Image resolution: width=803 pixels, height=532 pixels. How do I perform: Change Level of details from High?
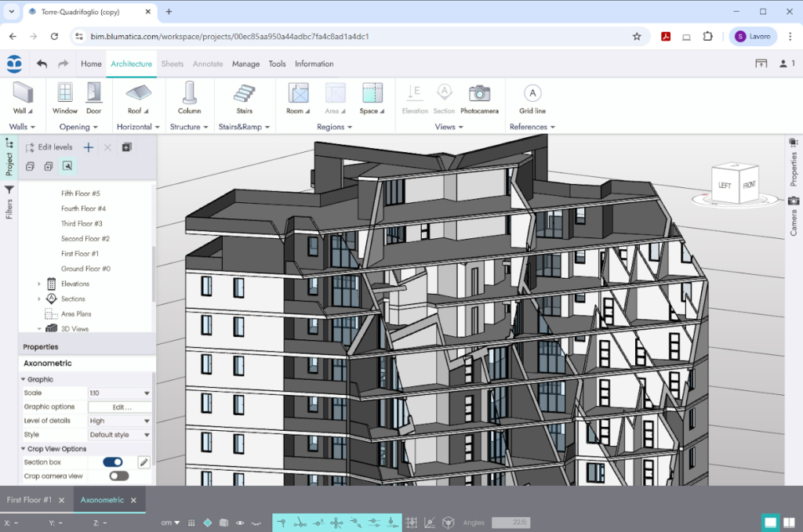(x=118, y=421)
